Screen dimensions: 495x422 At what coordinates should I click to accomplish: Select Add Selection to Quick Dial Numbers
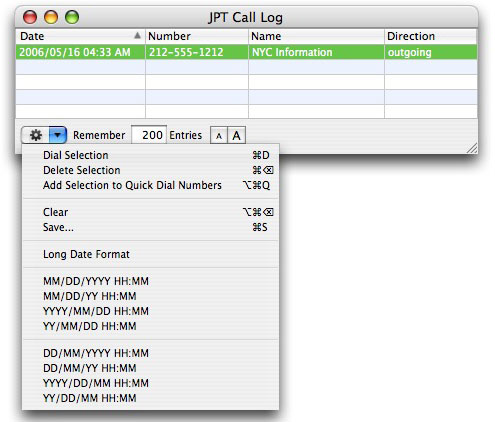click(150, 185)
